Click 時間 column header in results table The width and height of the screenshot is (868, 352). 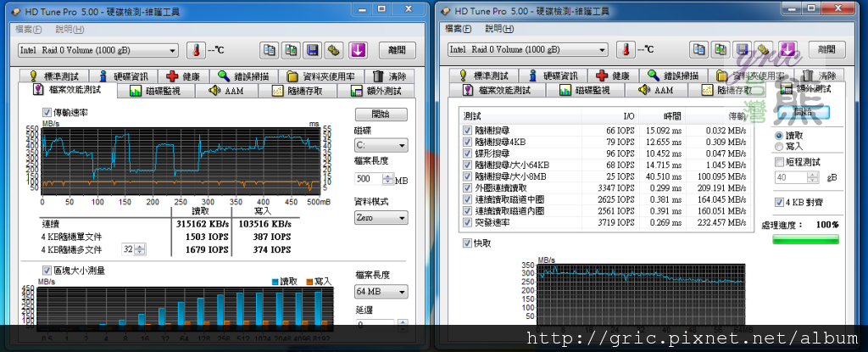click(x=661, y=116)
